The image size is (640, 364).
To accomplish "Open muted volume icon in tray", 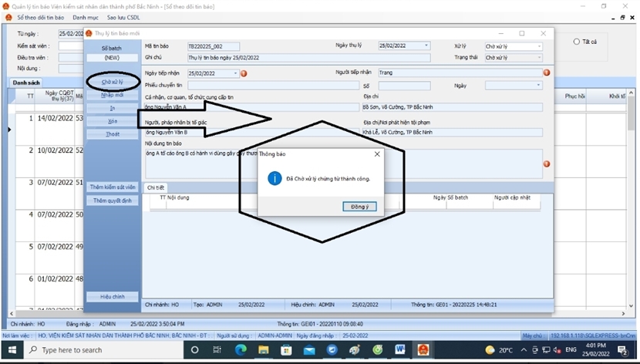I will coord(557,350).
